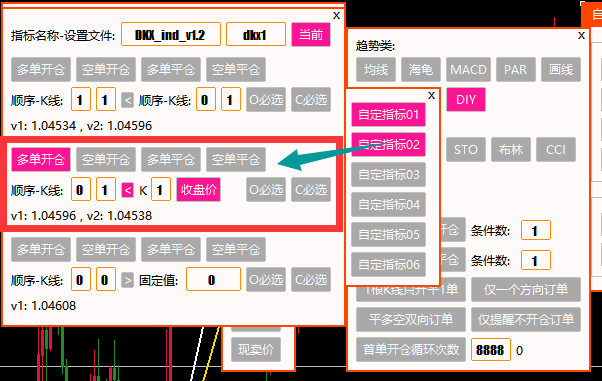The height and width of the screenshot is (381, 602).
Task: Close the indicator settings panel
Action: pos(336,16)
